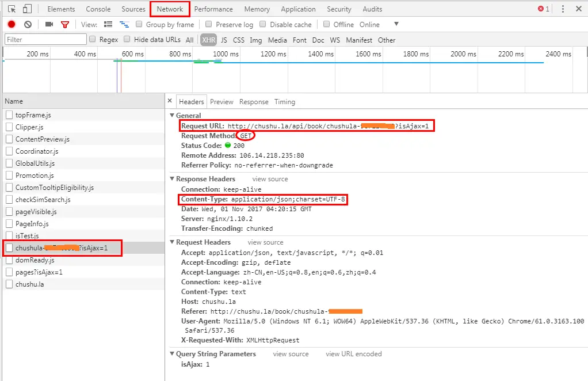Screen dimensions: 588x381
Task: Switch to the Preview detail tab
Action: tap(222, 102)
